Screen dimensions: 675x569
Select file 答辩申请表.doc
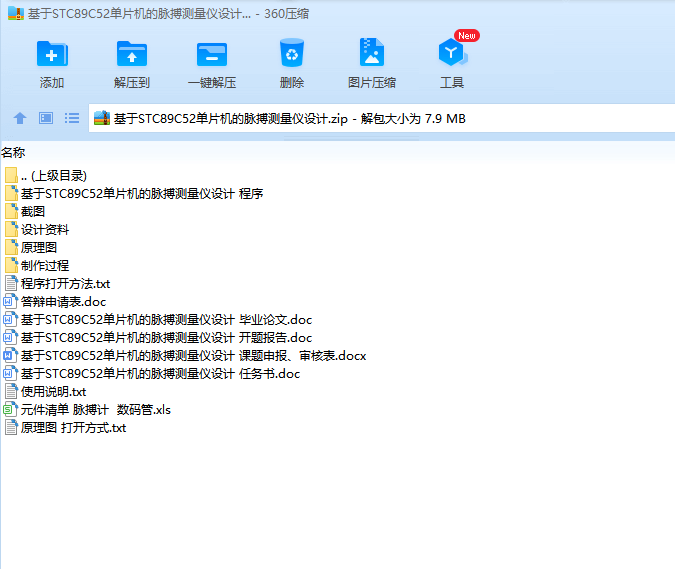point(63,302)
